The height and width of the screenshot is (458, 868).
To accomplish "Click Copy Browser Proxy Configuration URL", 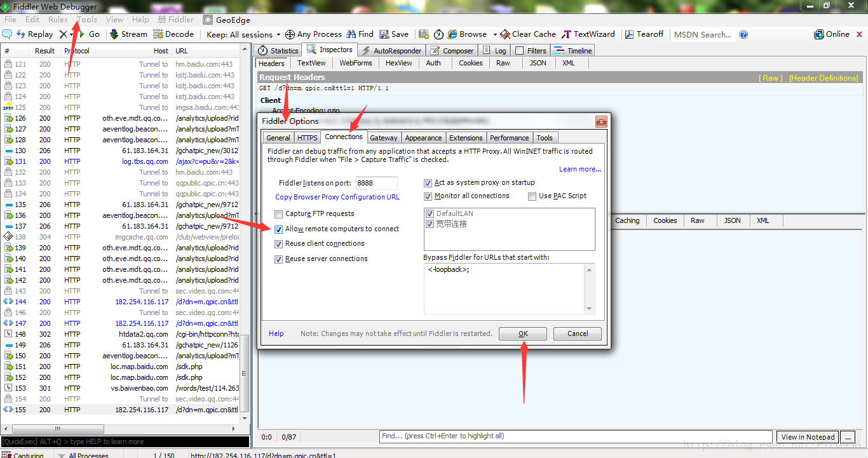I will pyautogui.click(x=337, y=197).
